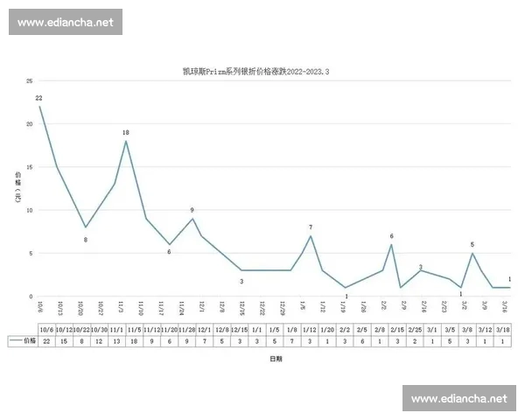Click the x-axis tick label 3/2

[x=465, y=305]
